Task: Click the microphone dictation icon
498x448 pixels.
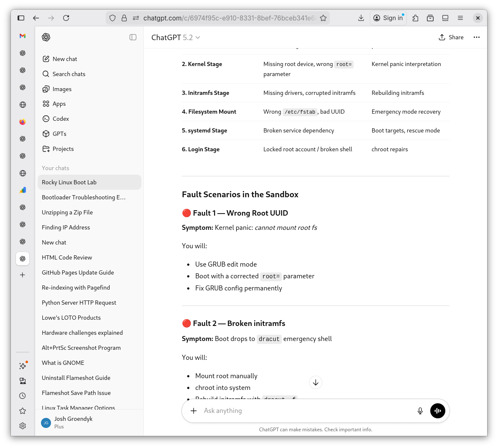Action: pyautogui.click(x=420, y=411)
